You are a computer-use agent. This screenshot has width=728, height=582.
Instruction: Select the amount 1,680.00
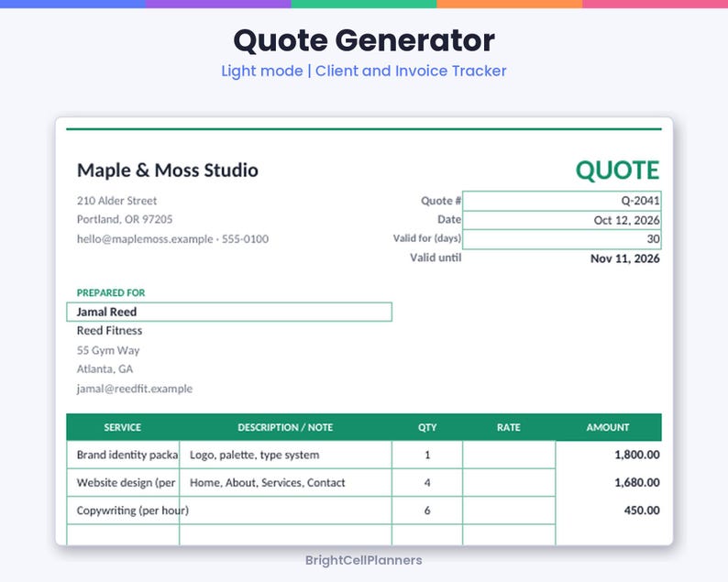[x=637, y=483]
